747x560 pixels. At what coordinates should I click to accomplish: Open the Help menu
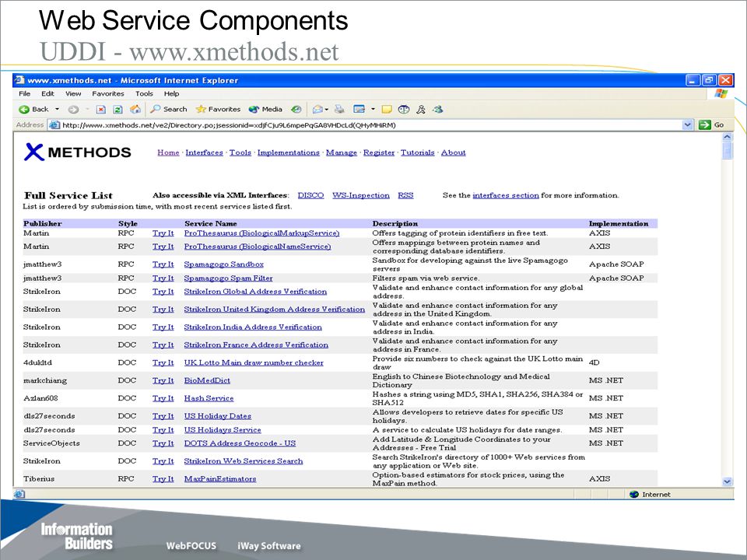(171, 94)
